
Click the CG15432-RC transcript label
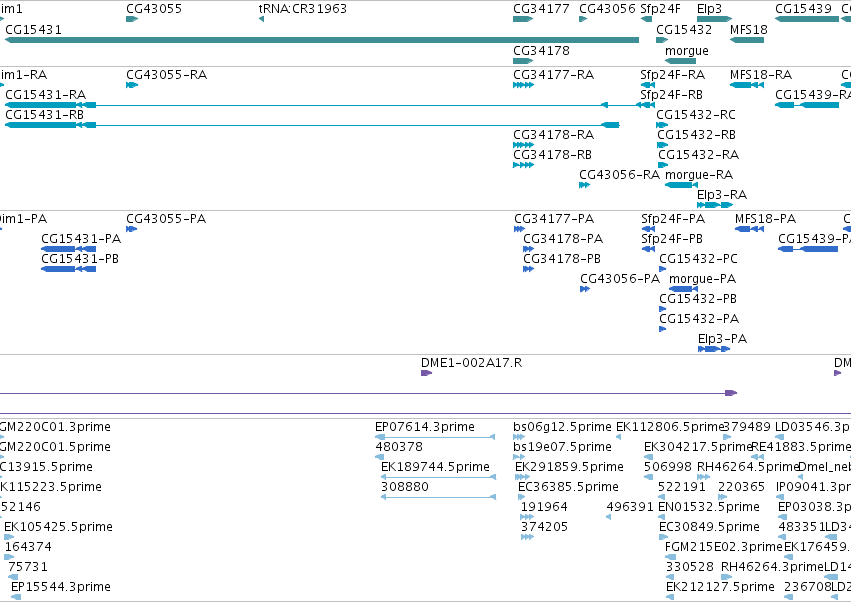(696, 115)
